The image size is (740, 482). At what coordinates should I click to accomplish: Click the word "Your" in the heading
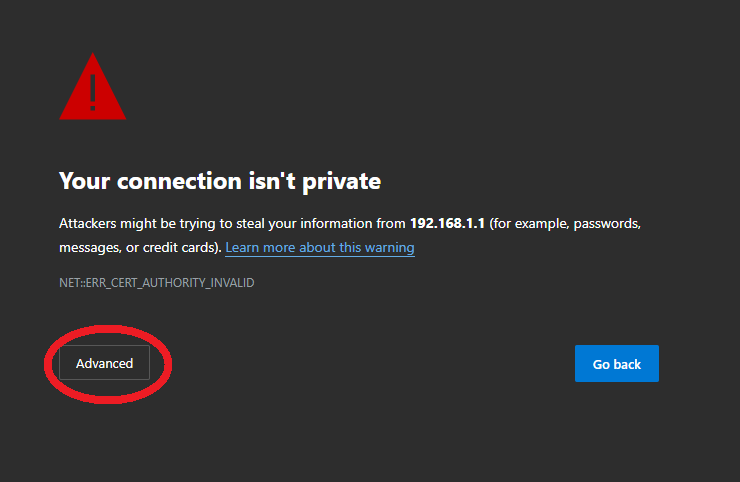tap(82, 181)
